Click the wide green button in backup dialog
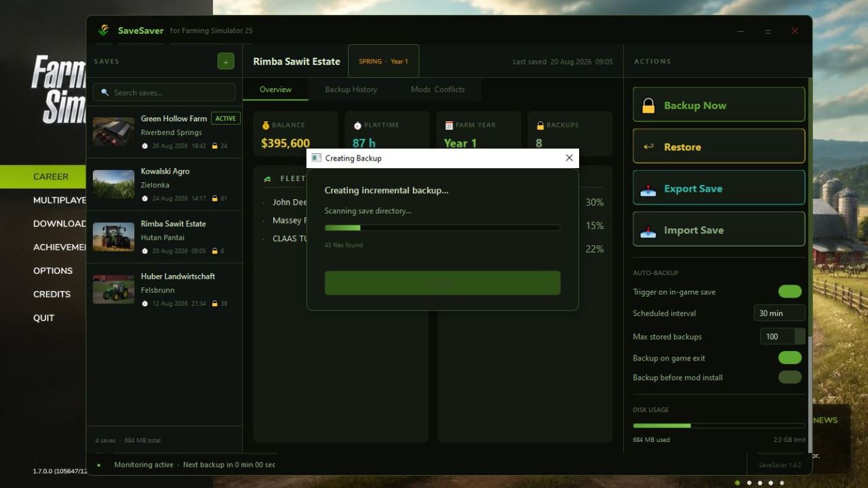This screenshot has height=488, width=868. [x=443, y=283]
